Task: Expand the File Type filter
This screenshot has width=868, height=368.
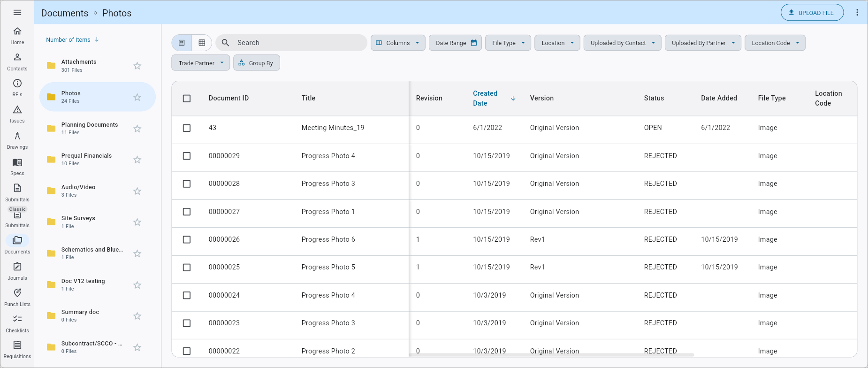Action: pyautogui.click(x=508, y=43)
